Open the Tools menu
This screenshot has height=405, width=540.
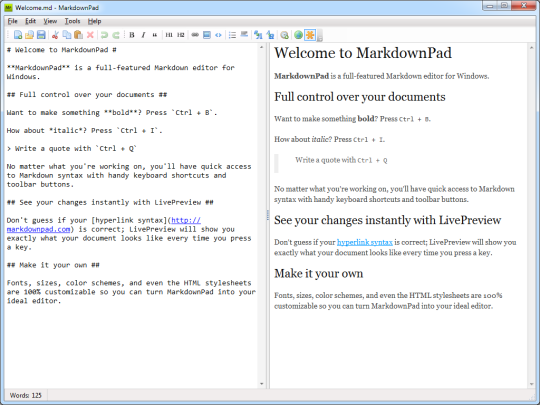point(72,21)
